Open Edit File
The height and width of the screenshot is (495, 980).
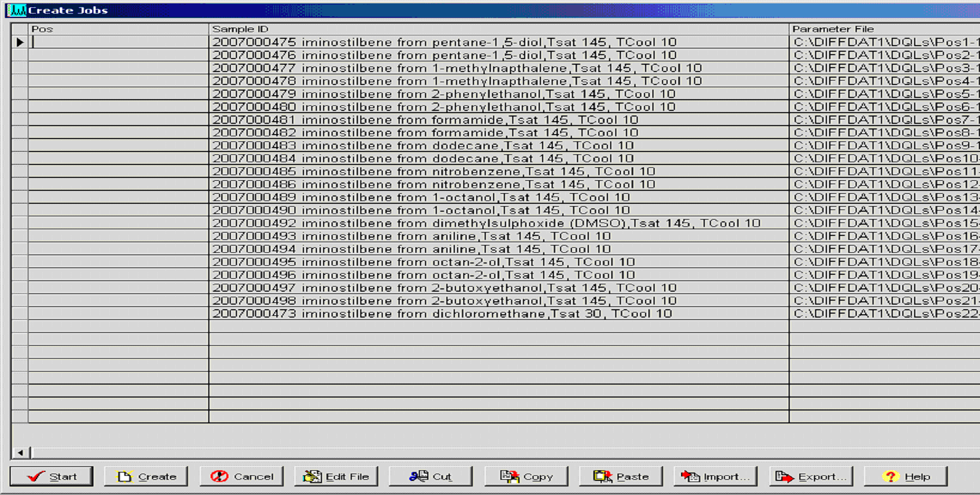coord(336,476)
